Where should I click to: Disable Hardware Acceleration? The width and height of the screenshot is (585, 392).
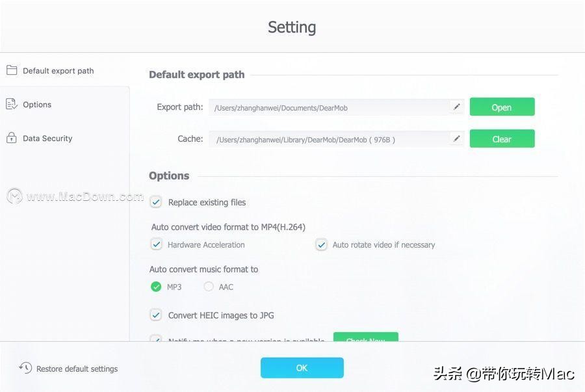coord(157,244)
